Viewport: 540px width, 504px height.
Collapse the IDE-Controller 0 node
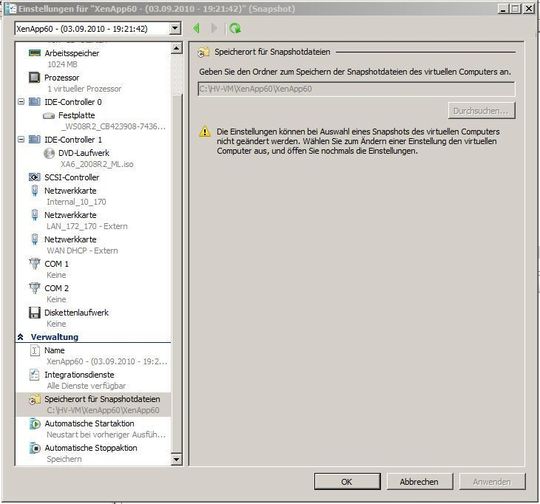pyautogui.click(x=21, y=102)
